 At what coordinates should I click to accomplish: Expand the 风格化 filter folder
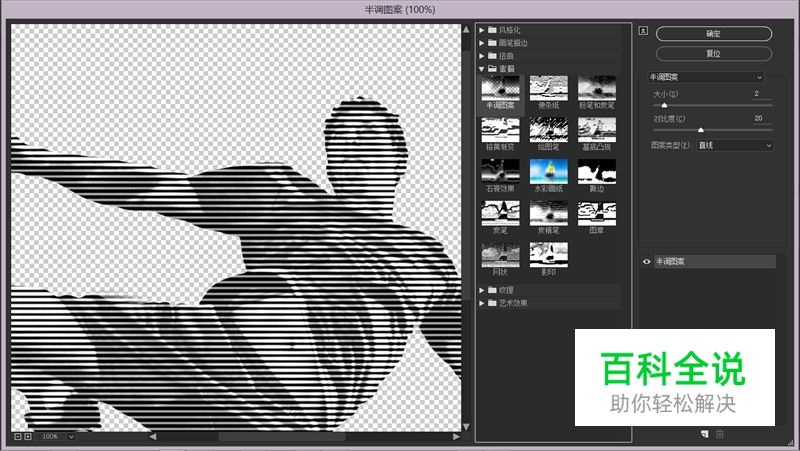[482, 30]
